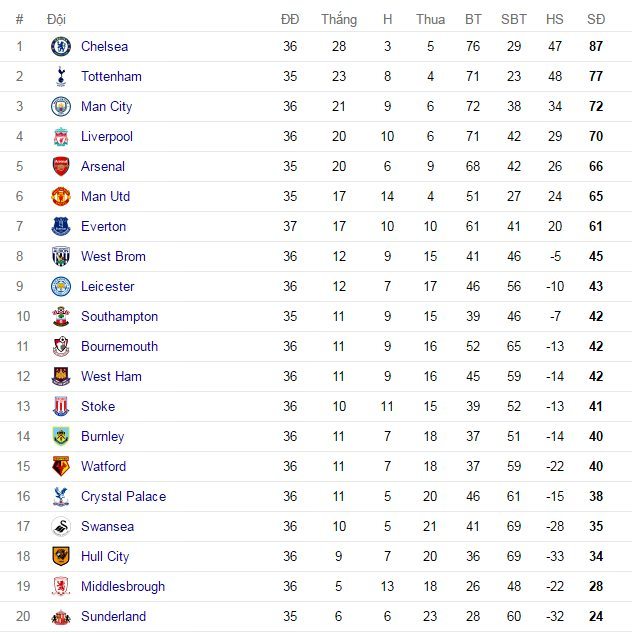Image resolution: width=632 pixels, height=632 pixels.
Task: Click the Man Utd club crest
Action: (x=61, y=196)
